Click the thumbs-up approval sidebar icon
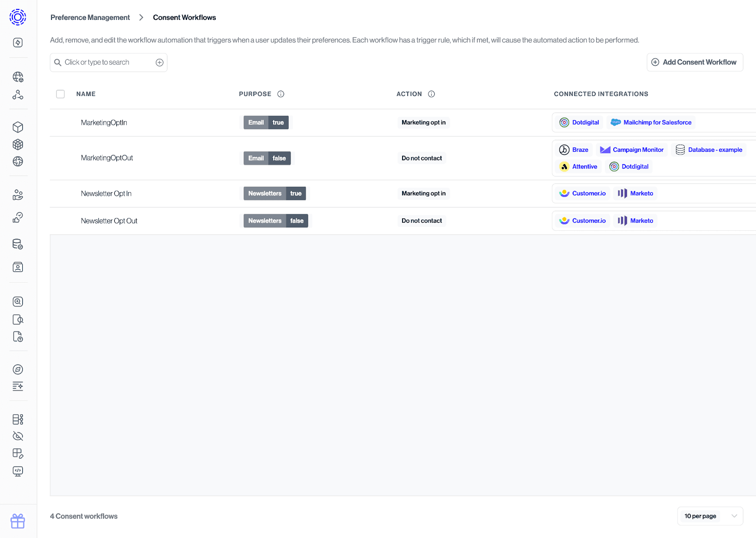Screen dimensions: 756x538 pos(17,217)
